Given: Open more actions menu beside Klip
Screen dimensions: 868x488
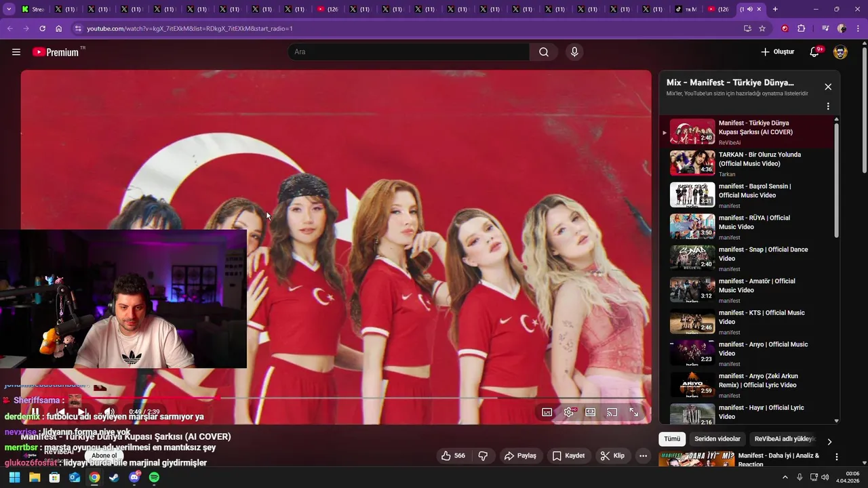Looking at the screenshot, I should (x=644, y=456).
